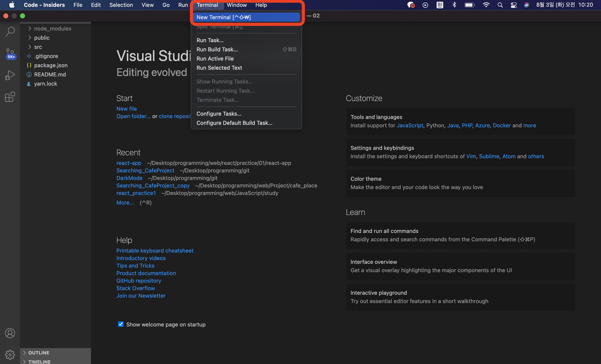Open the Search view in activity bar
This screenshot has height=364, width=601.
pos(10,32)
